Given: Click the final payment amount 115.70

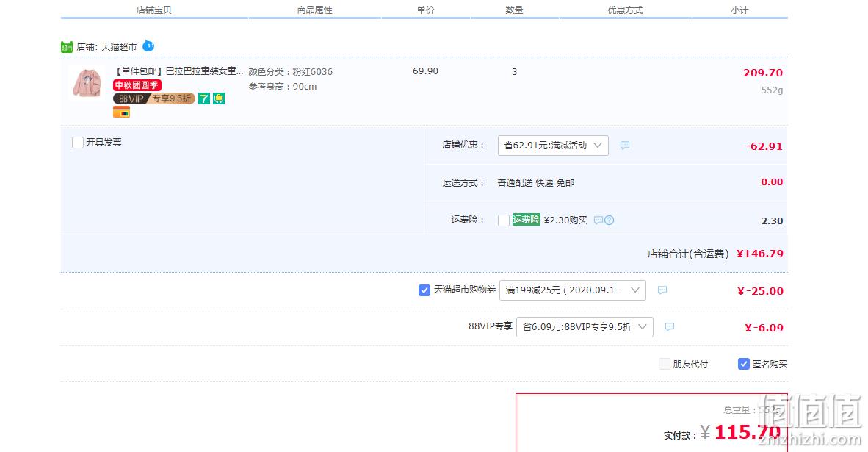Looking at the screenshot, I should 748,431.
